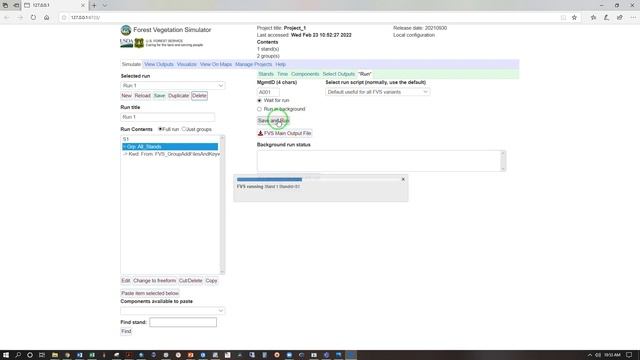Click the Save and Run button
The height and width of the screenshot is (360, 640).
point(273,120)
